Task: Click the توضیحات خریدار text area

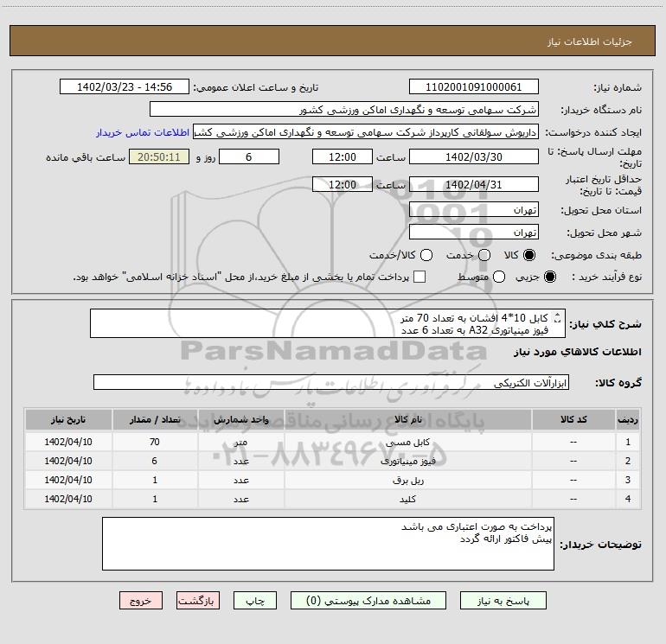Action: (328, 544)
